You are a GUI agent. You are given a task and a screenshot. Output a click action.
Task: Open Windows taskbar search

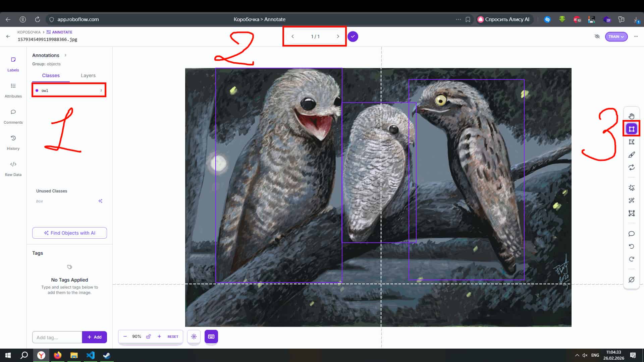24,355
